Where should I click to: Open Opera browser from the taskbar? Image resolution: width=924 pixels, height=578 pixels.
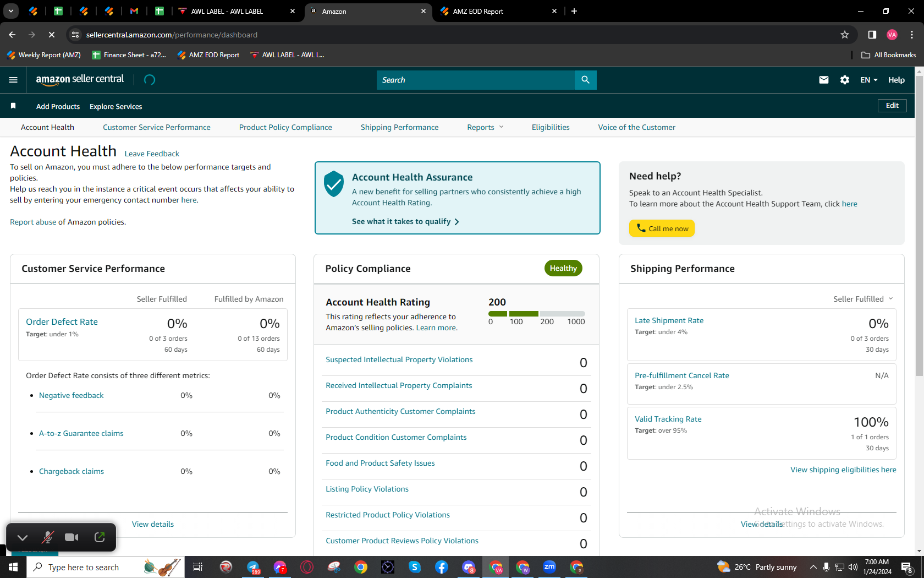tap(307, 567)
